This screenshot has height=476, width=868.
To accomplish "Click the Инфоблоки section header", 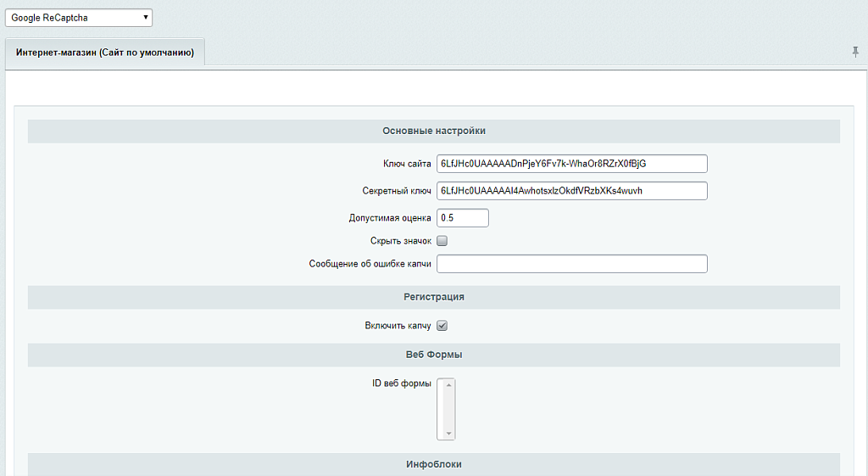I will [x=433, y=465].
